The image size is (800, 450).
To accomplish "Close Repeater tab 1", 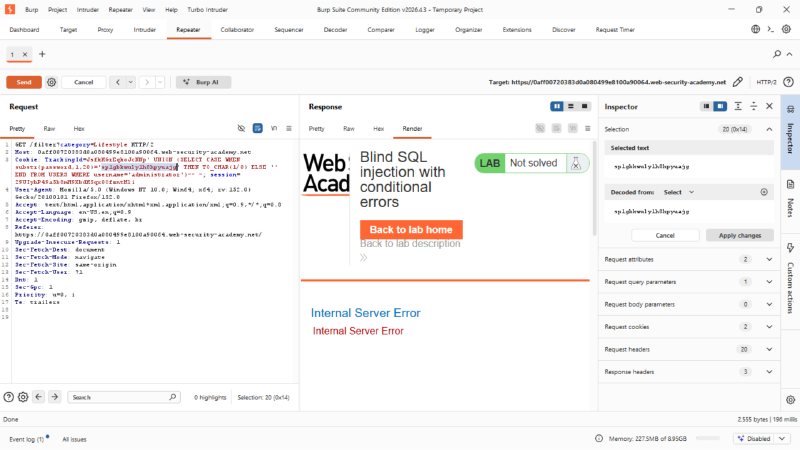I will coord(24,54).
